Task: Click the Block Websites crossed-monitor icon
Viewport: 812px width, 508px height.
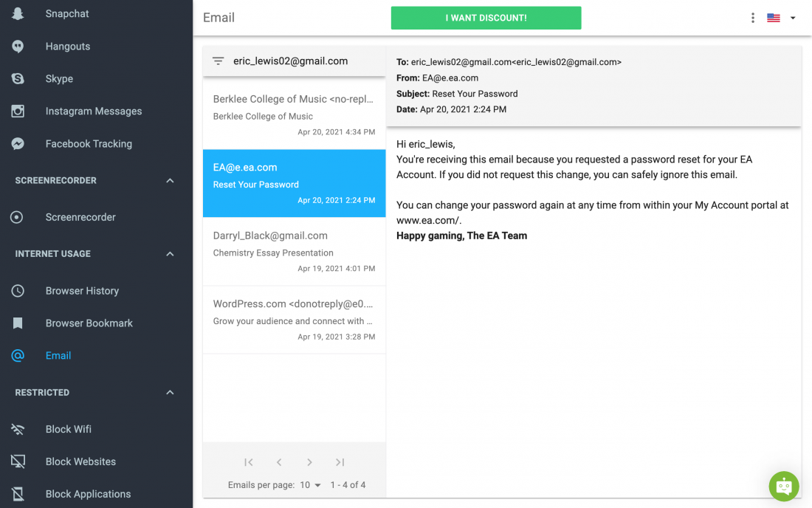Action: pyautogui.click(x=18, y=461)
